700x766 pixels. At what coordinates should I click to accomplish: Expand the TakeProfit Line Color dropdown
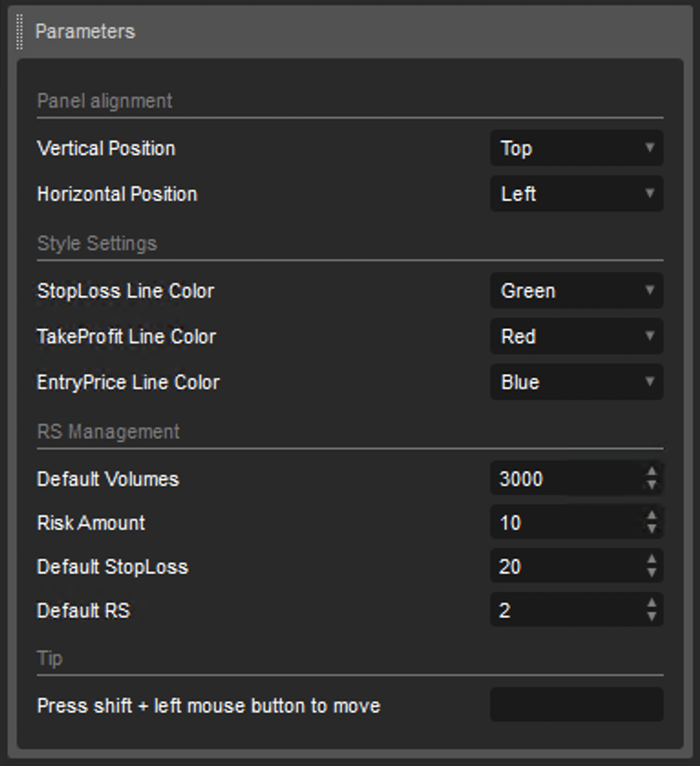pos(577,336)
